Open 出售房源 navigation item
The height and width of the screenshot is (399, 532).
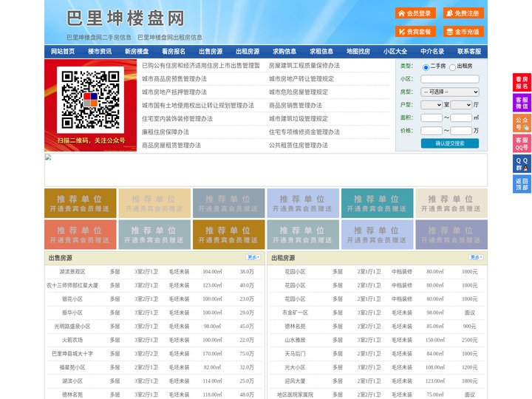(x=211, y=52)
